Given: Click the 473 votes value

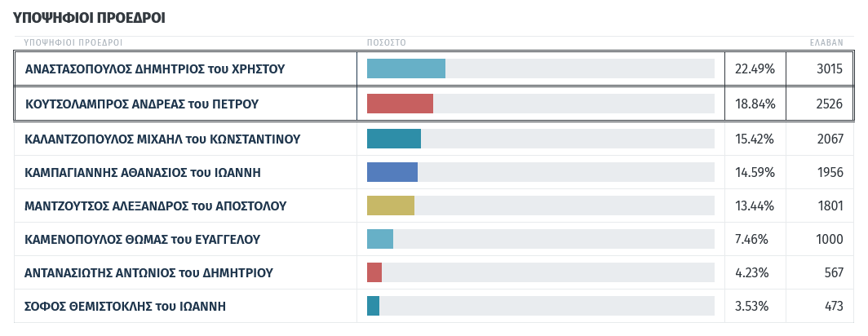Looking at the screenshot, I should (833, 307).
